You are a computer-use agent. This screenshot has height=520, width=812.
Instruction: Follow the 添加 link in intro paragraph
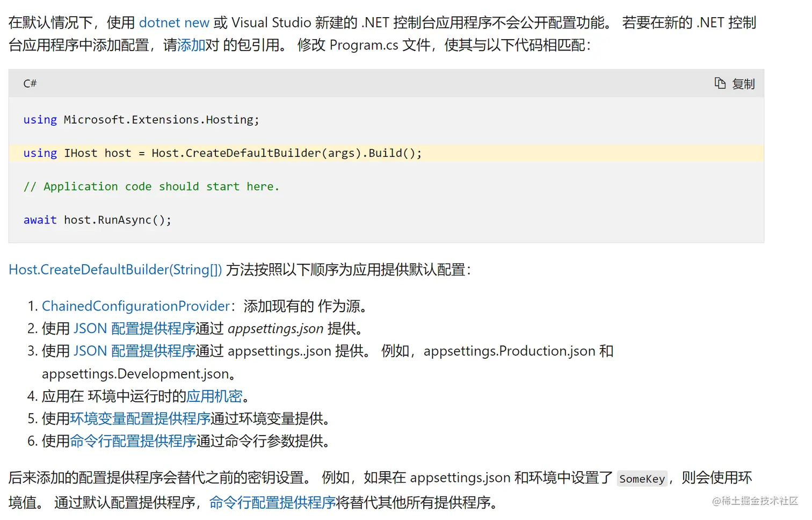[191, 45]
